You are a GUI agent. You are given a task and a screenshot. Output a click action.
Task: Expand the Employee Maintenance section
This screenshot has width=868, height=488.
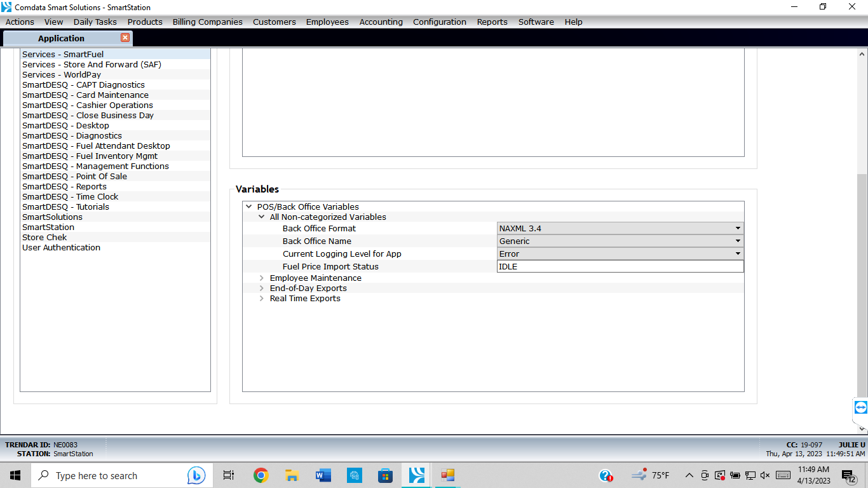point(261,278)
